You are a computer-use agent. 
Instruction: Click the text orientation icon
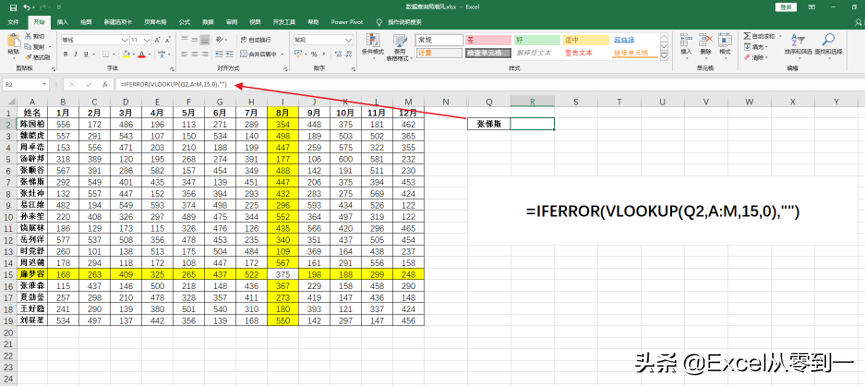tap(220, 39)
